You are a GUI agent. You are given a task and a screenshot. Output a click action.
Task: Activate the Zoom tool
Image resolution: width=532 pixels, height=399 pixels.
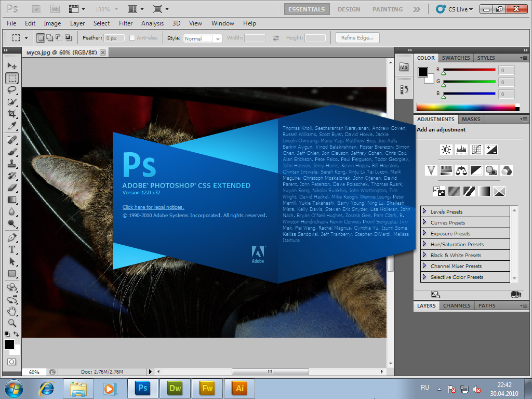point(11,323)
